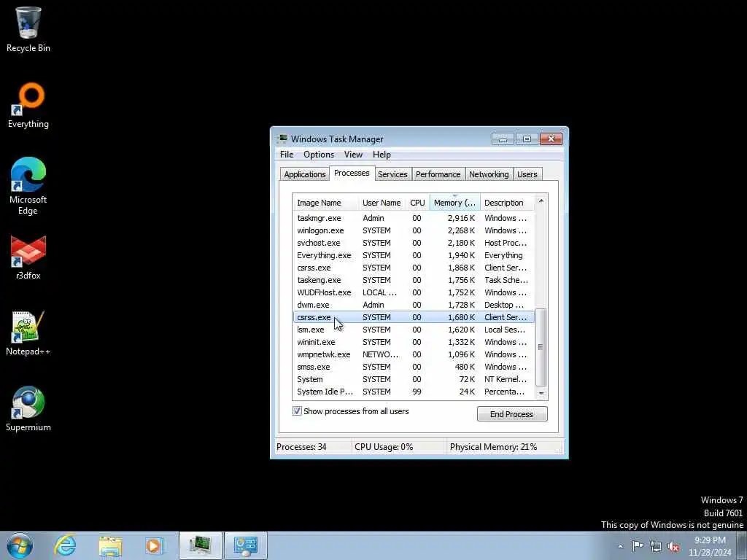
Task: Select the csrss.exe row using 1,680 K
Action: tap(414, 316)
